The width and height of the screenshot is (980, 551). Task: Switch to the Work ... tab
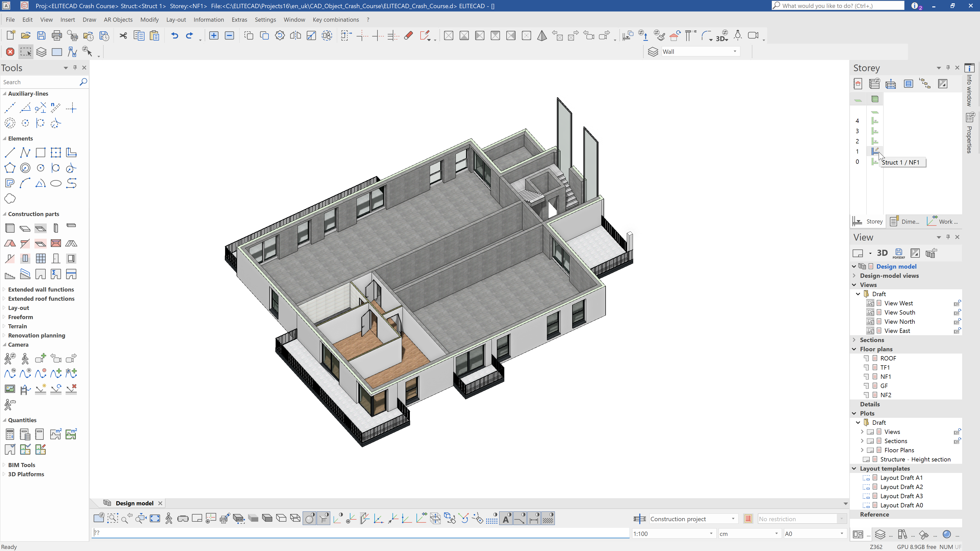(943, 221)
